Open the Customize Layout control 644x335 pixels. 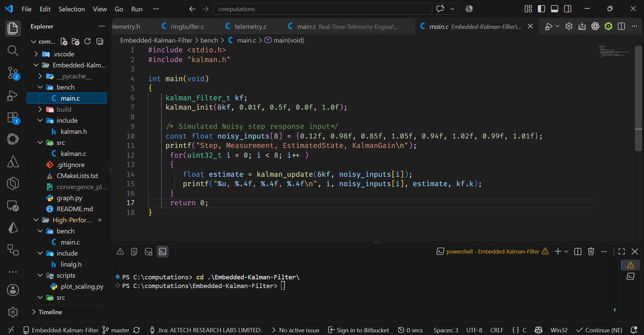pos(528,9)
